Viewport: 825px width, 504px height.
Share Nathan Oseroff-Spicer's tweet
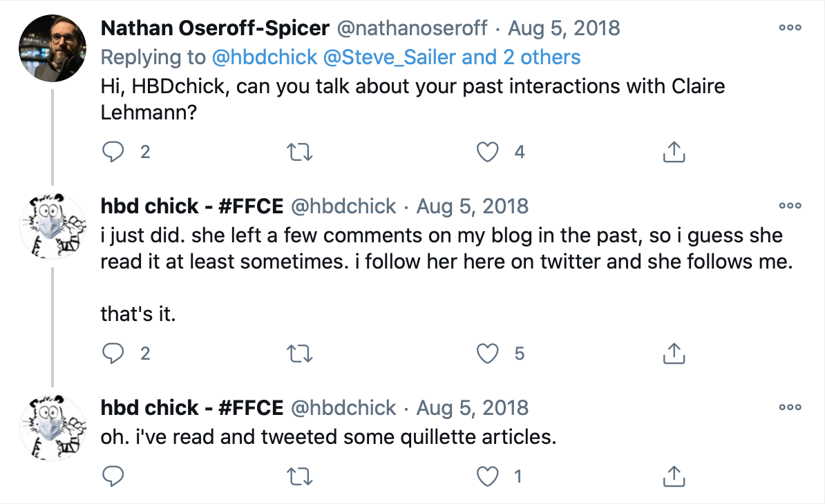point(674,152)
